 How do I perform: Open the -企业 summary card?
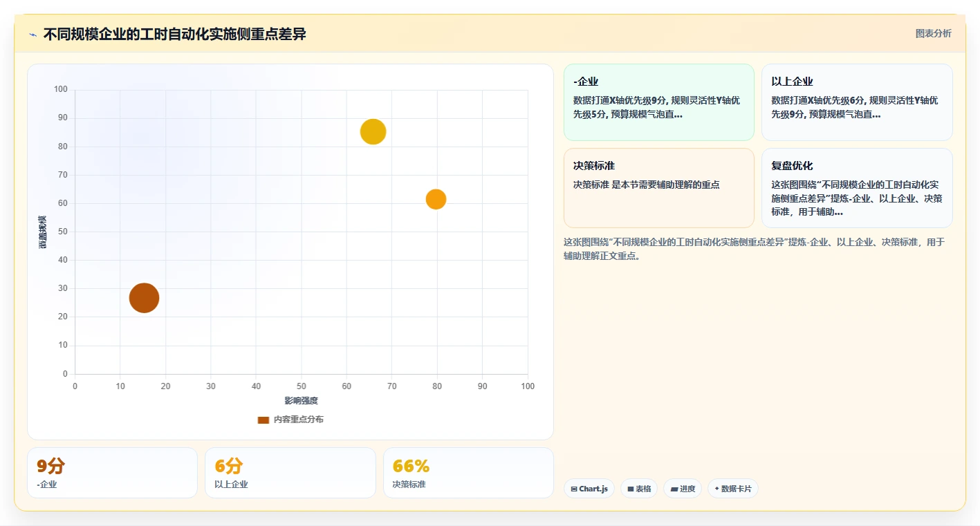pyautogui.click(x=658, y=102)
